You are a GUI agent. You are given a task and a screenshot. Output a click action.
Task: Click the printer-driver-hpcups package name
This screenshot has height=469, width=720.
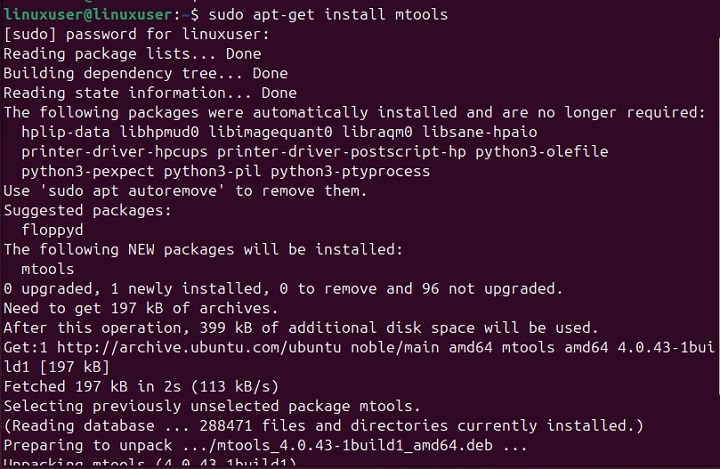point(114,151)
